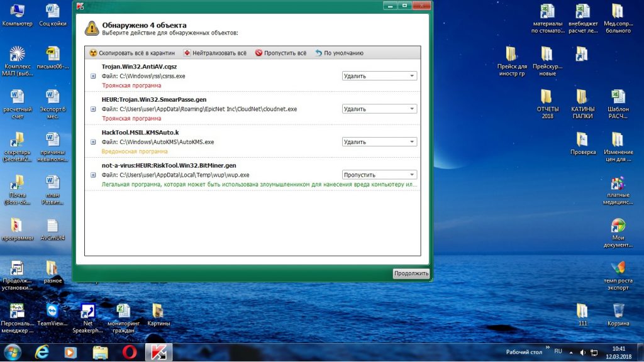Screen dimensions: 644x362
Task: Open Картины folder on desktop
Action: pyautogui.click(x=158, y=310)
